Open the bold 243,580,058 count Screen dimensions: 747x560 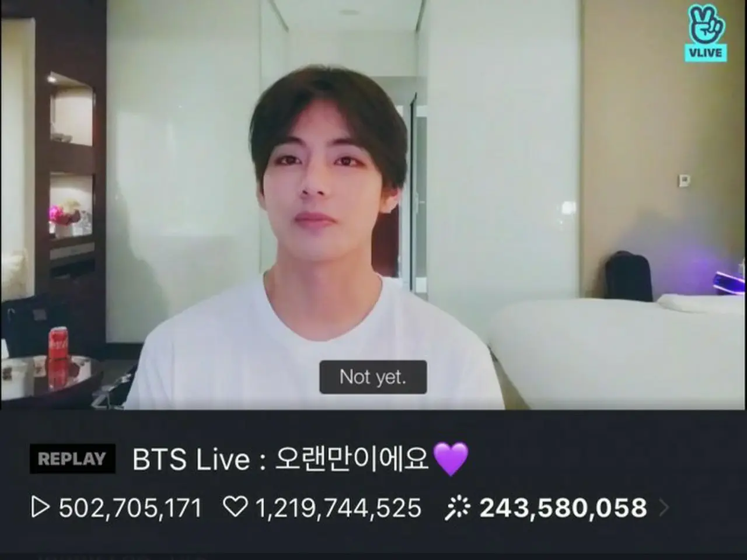[x=563, y=508]
